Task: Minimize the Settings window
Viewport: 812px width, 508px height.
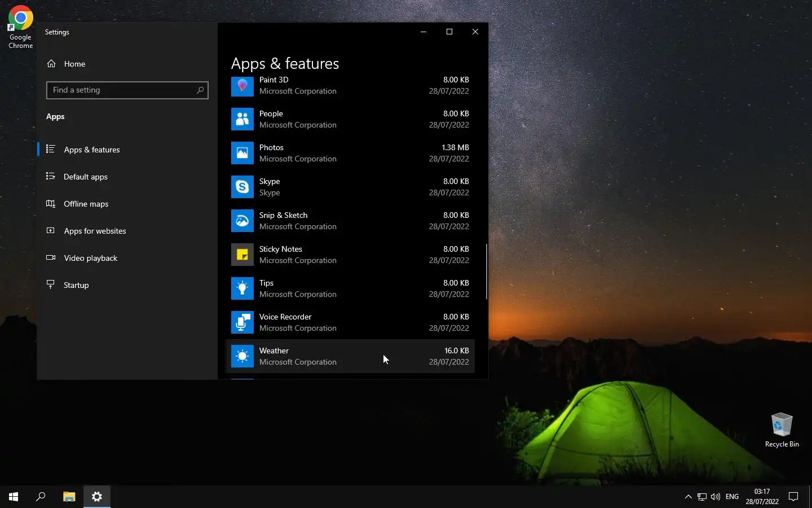Action: click(x=423, y=32)
